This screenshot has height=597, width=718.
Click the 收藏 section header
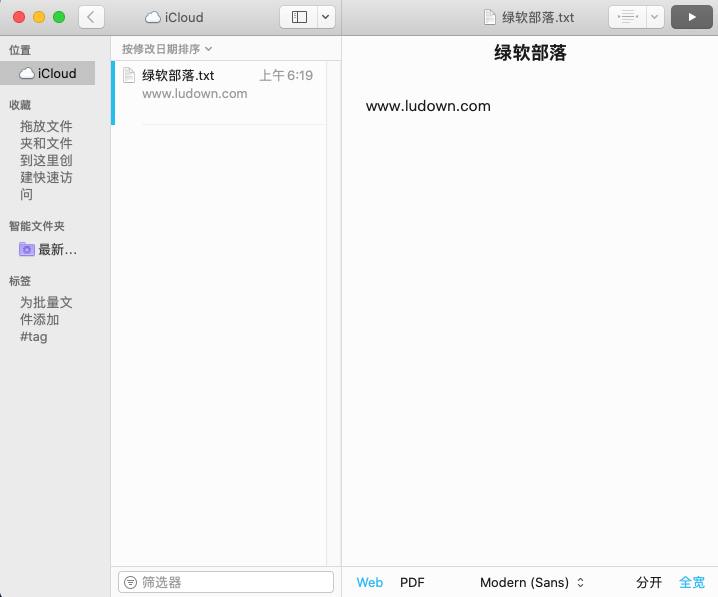coord(20,105)
